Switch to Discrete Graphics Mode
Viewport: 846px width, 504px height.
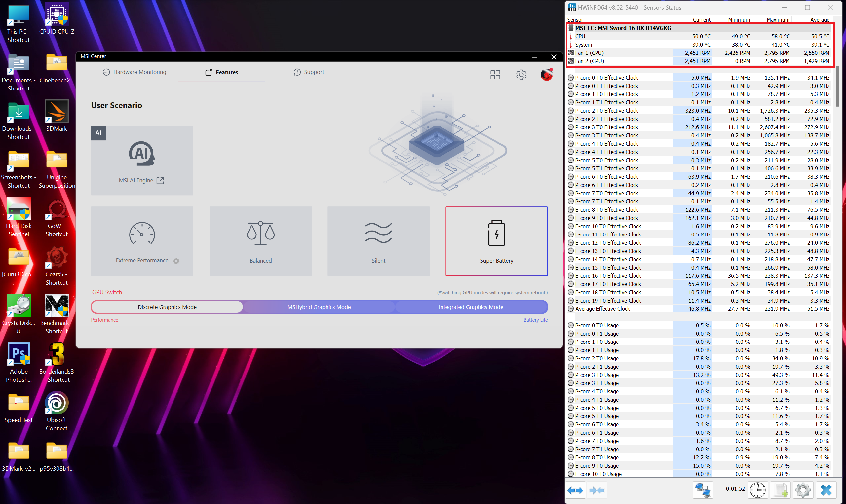tap(167, 307)
